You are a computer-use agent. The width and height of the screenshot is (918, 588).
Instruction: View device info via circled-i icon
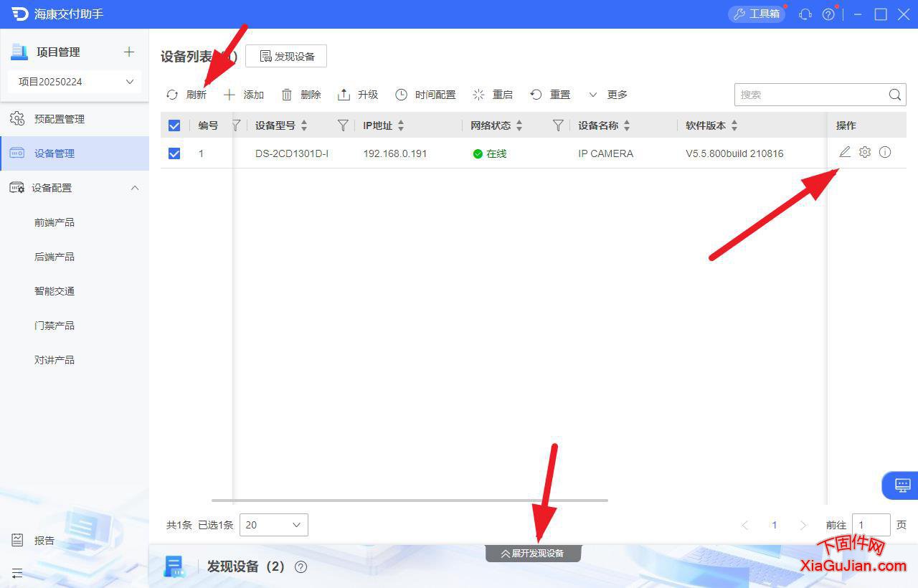885,152
